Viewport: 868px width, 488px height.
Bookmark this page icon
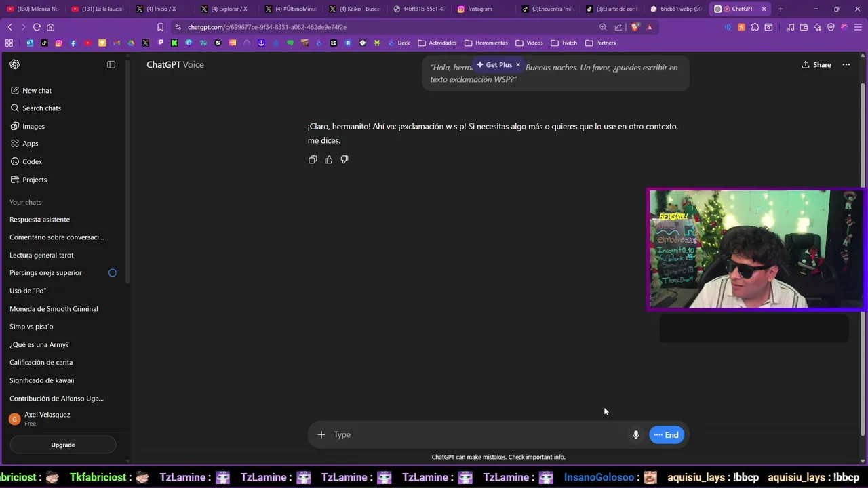click(x=161, y=27)
